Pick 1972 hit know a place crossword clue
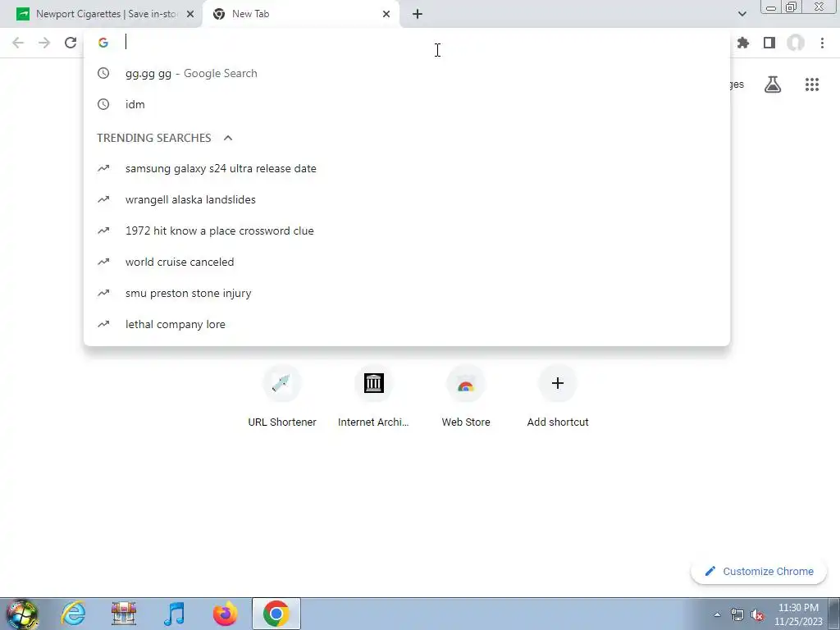 [x=407, y=231]
